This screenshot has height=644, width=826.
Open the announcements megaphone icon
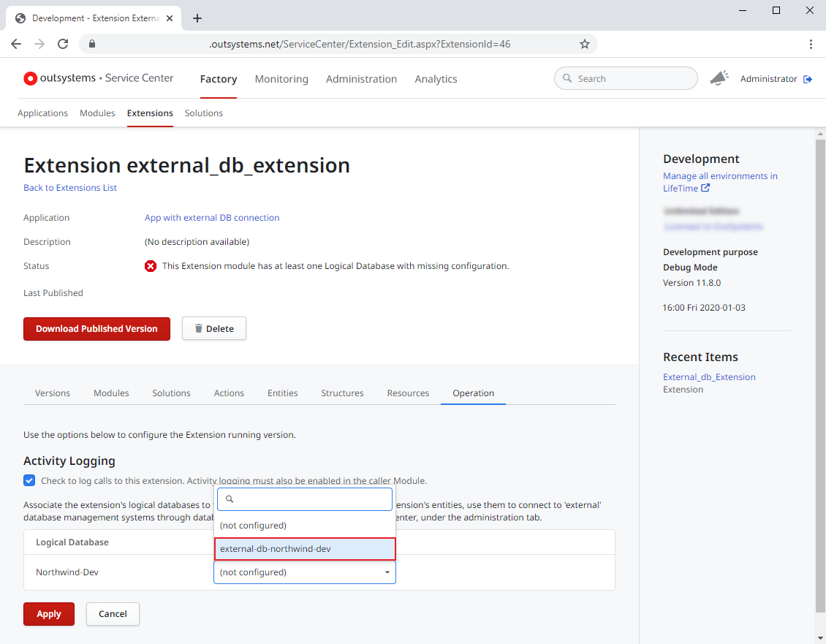[719, 78]
